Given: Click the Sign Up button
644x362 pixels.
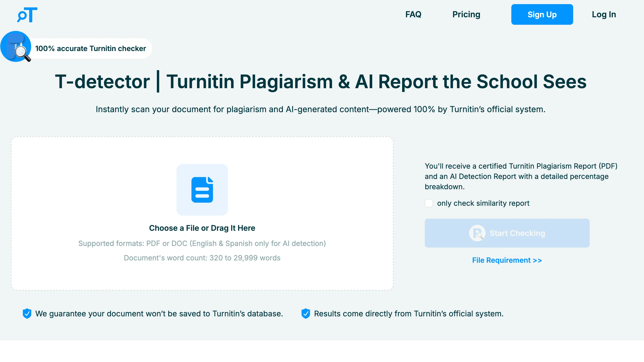Looking at the screenshot, I should click(542, 14).
